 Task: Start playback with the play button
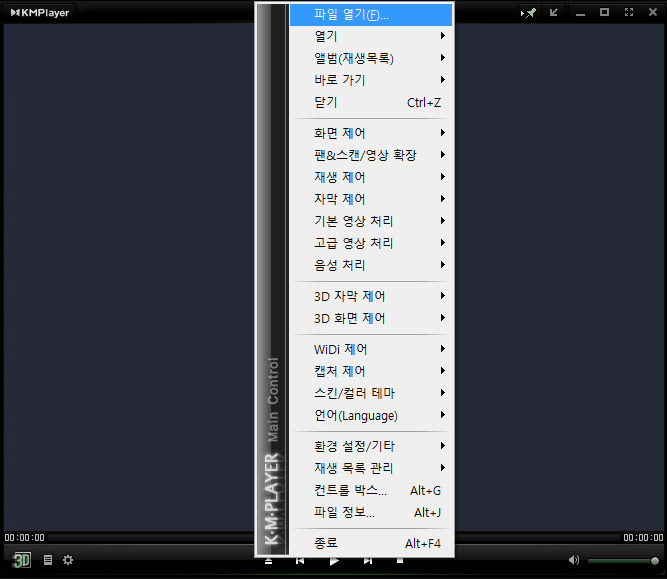(334, 561)
